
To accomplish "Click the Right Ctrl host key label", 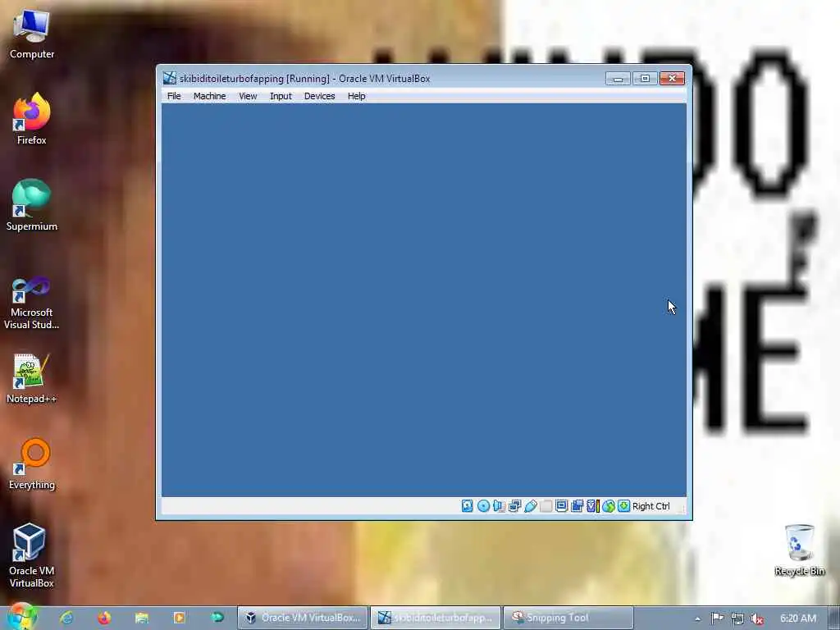I will [x=651, y=506].
